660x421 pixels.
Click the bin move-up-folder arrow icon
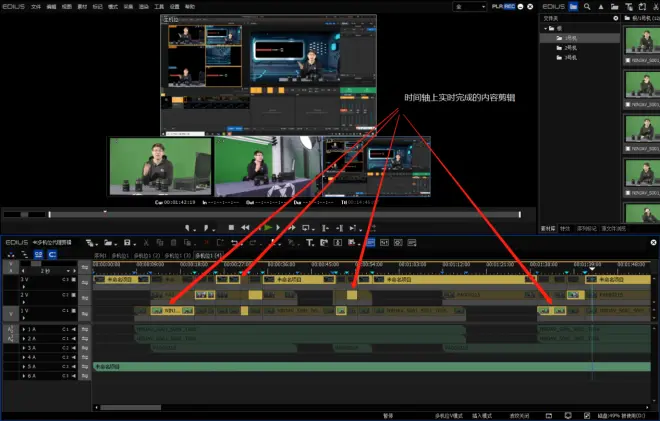(x=601, y=7)
